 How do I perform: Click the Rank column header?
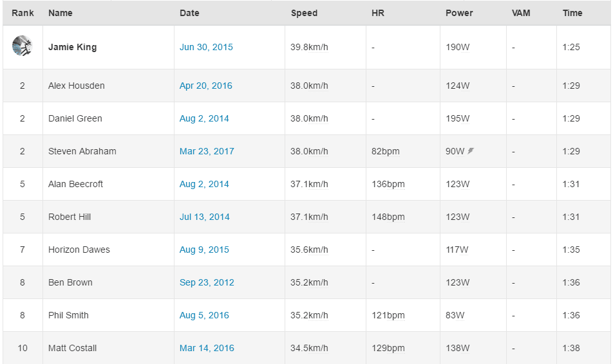pyautogui.click(x=23, y=14)
